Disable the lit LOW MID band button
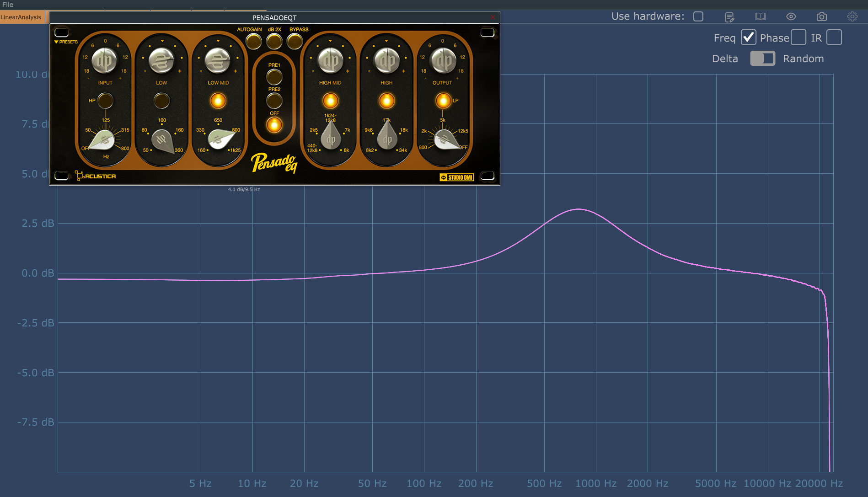The height and width of the screenshot is (497, 868). coord(218,101)
